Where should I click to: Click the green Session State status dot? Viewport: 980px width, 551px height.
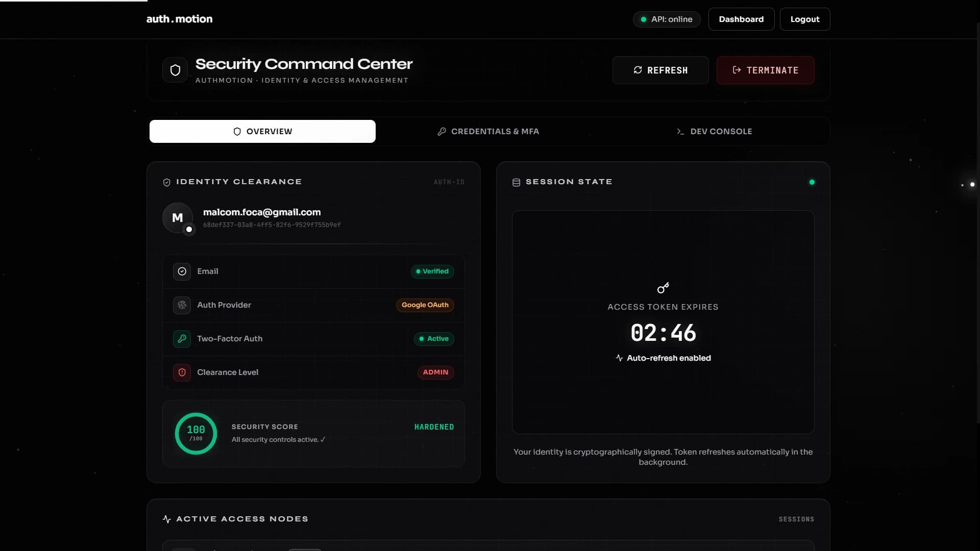(x=812, y=182)
